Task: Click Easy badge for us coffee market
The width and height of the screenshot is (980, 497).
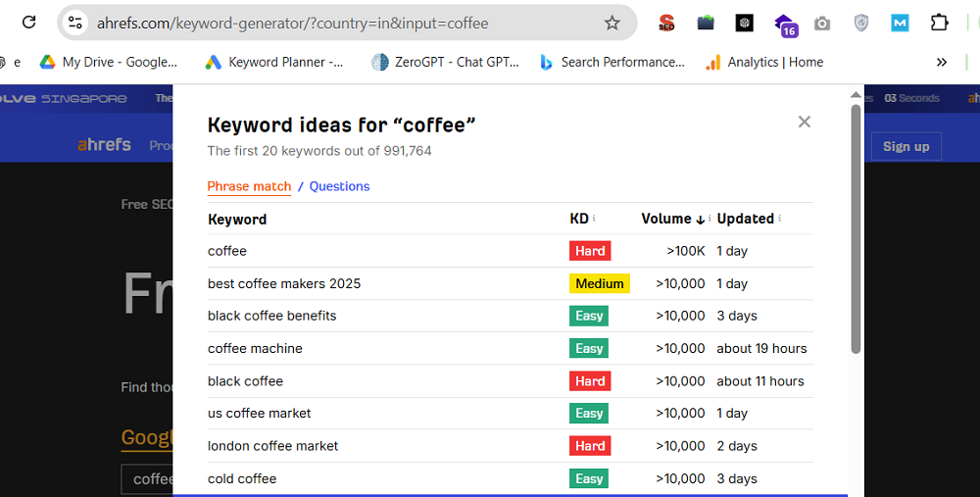Action: click(x=589, y=414)
